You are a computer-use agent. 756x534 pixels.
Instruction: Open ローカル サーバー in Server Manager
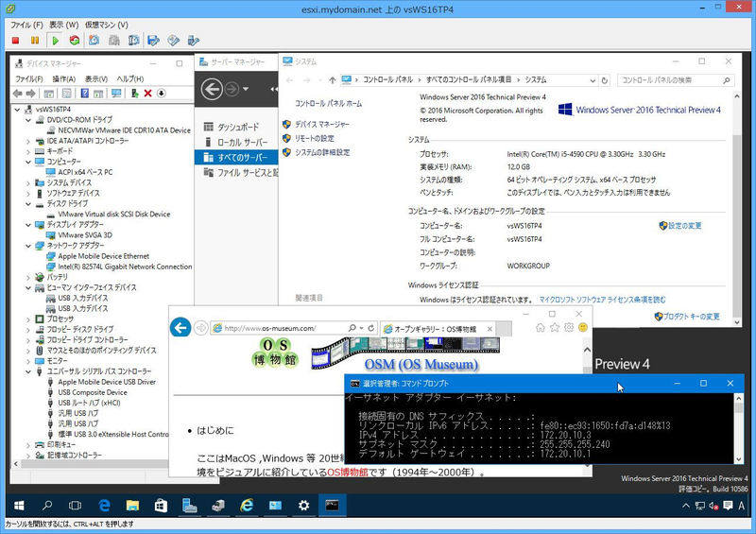tap(242, 143)
